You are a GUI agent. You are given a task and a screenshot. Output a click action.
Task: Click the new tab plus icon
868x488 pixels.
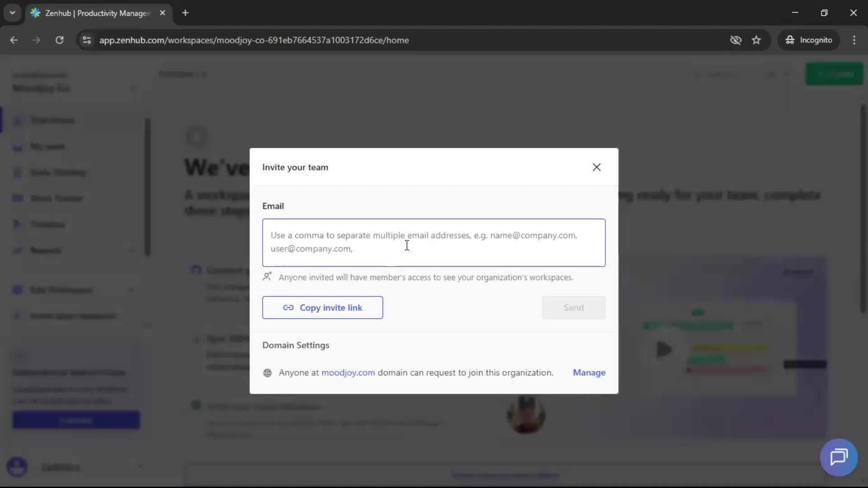(x=185, y=13)
